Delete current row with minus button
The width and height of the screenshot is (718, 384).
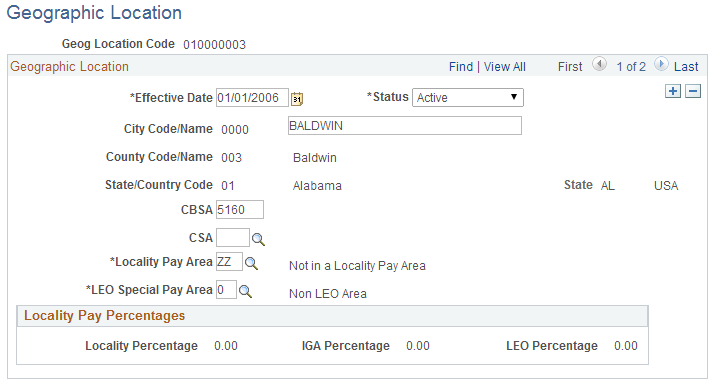coord(693,91)
